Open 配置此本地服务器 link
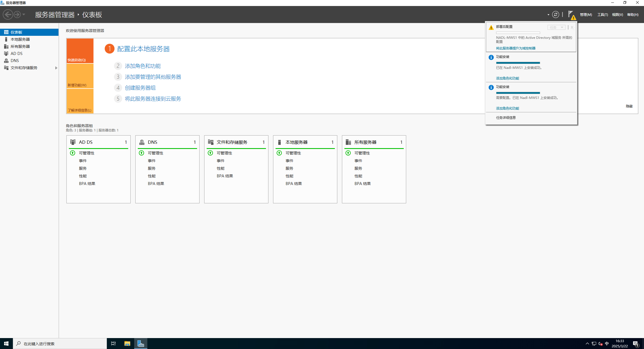Screen dimensions: 644x349 143,49
